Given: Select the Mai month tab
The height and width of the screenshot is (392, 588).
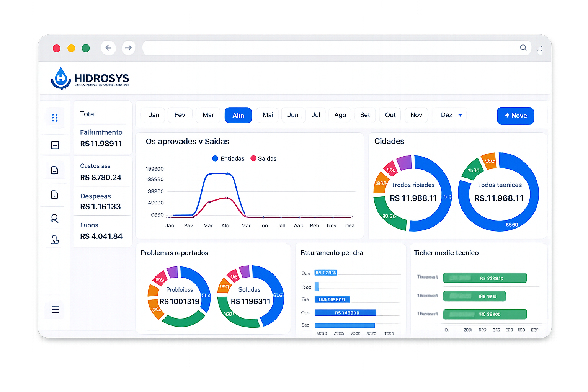Looking at the screenshot, I should (268, 115).
